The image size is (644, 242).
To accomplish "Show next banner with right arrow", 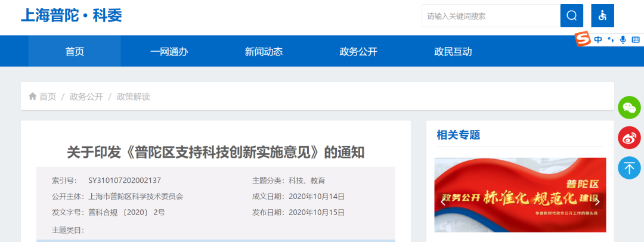I will pos(597,201).
